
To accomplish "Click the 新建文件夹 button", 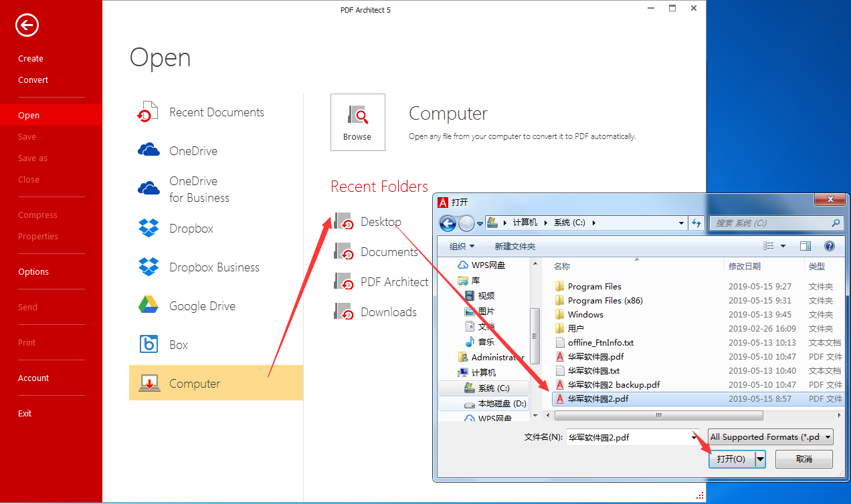I will pyautogui.click(x=514, y=246).
